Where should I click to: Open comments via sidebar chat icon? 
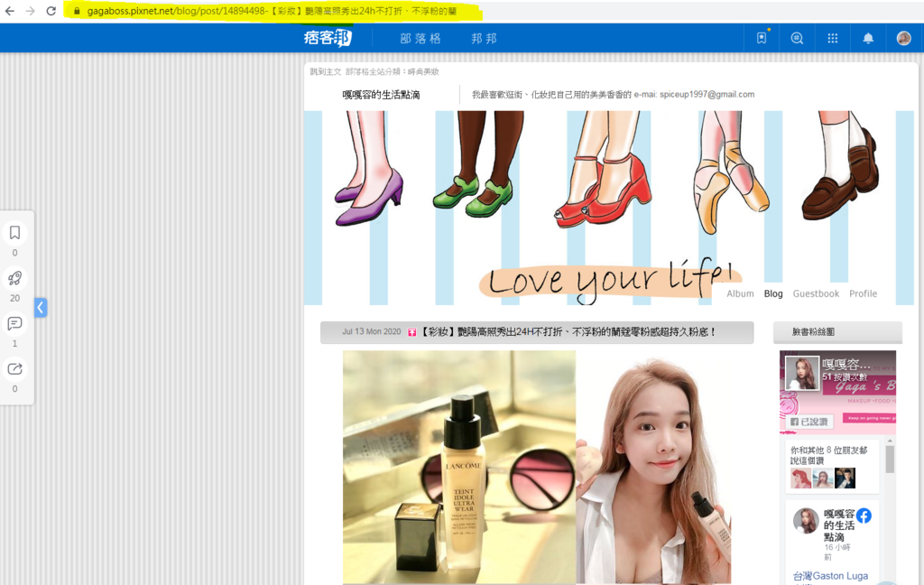(x=14, y=323)
